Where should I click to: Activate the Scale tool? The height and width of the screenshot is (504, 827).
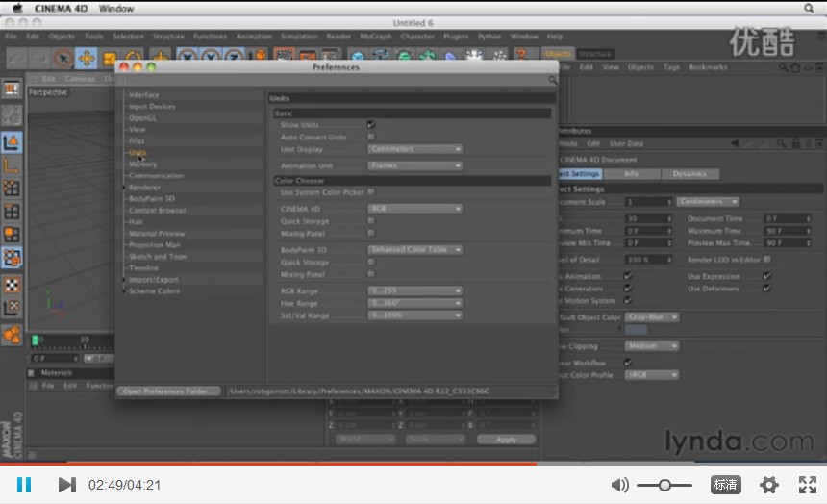point(110,58)
